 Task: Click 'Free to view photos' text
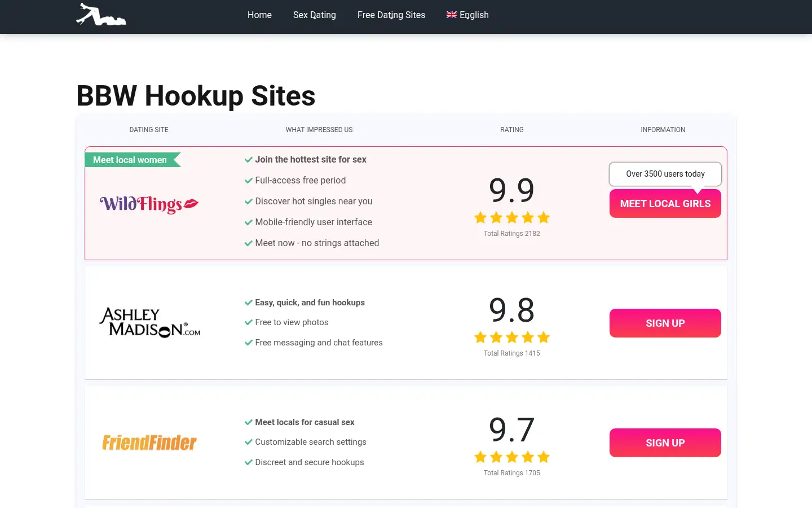292,322
